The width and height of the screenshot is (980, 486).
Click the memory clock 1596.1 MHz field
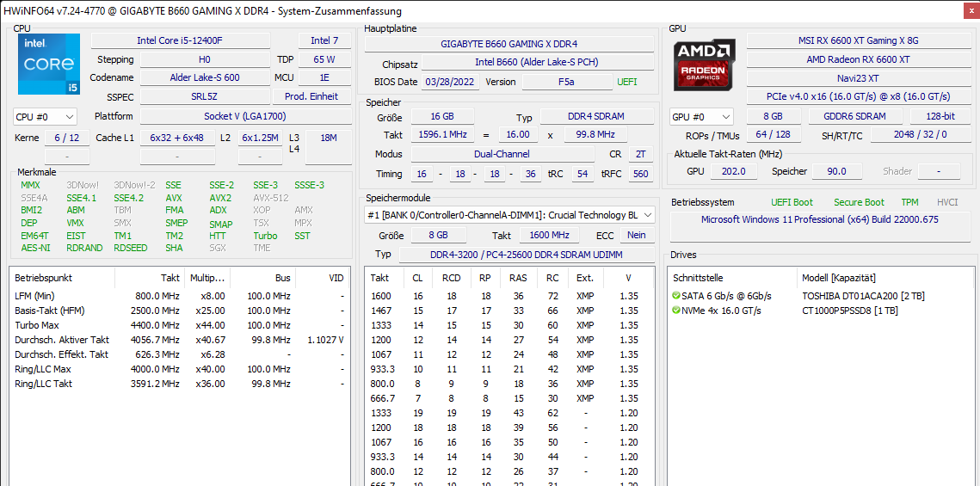pos(442,135)
